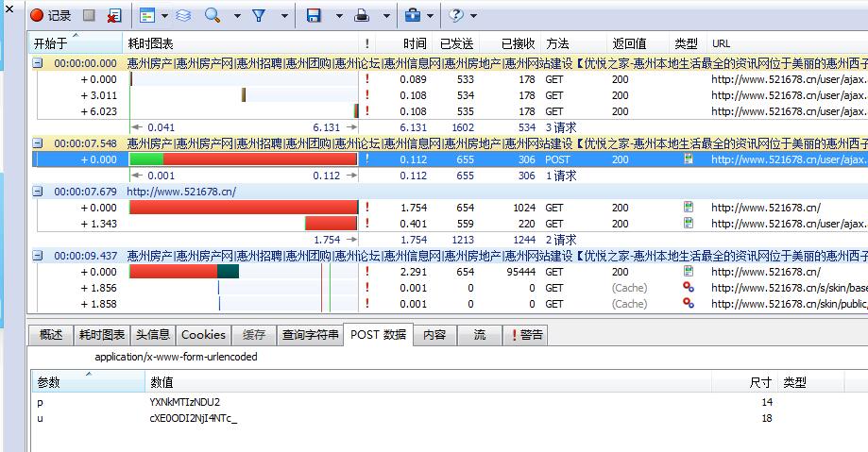Image resolution: width=868 pixels, height=452 pixels.
Task: Click the document type icon on the +1.343 row
Action: click(689, 224)
